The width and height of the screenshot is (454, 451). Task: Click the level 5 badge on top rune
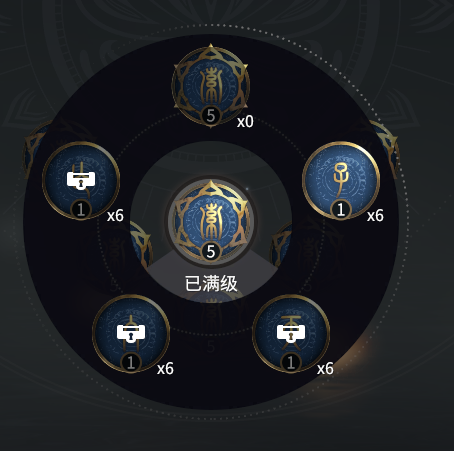pyautogui.click(x=211, y=116)
